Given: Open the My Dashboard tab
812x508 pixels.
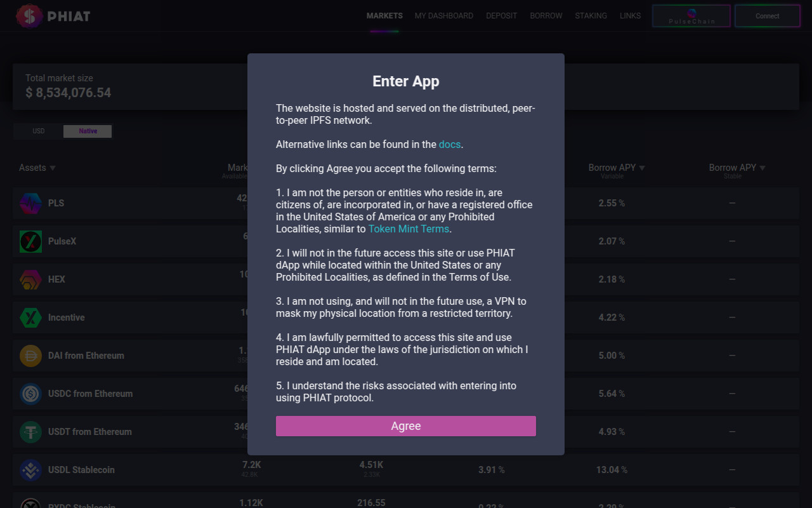Looking at the screenshot, I should [x=443, y=16].
